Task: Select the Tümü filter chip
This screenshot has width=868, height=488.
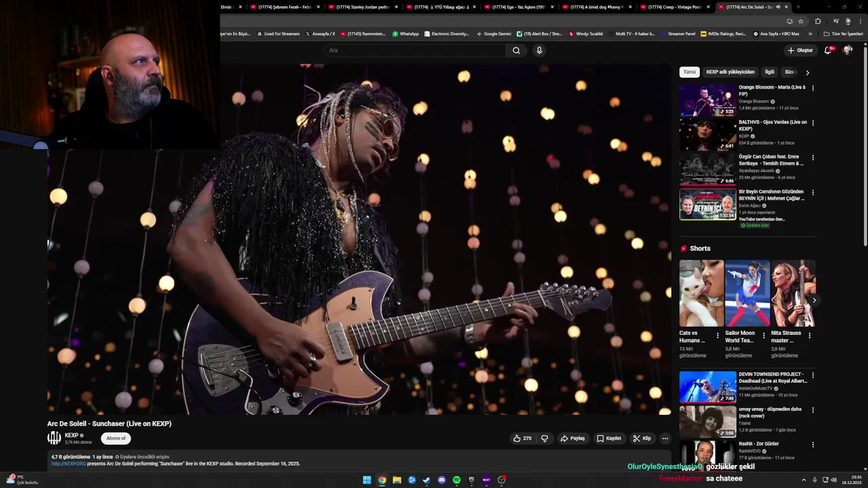Action: pos(689,72)
